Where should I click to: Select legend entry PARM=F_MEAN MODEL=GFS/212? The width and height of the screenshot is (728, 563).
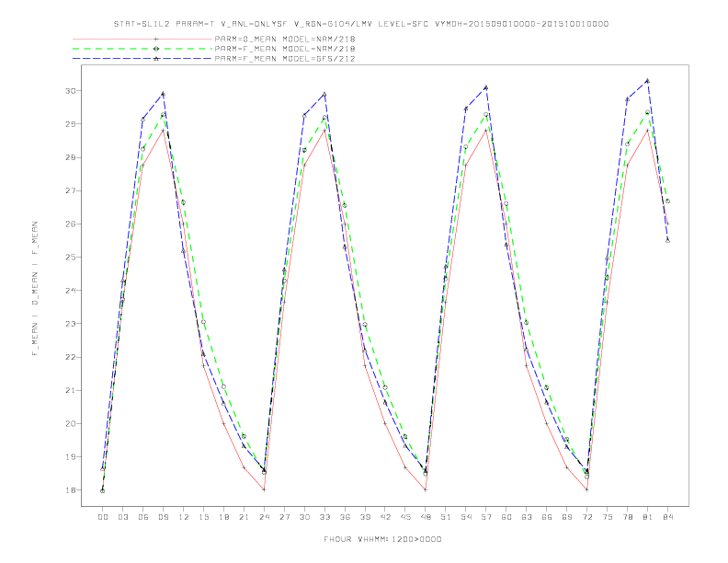(285, 59)
